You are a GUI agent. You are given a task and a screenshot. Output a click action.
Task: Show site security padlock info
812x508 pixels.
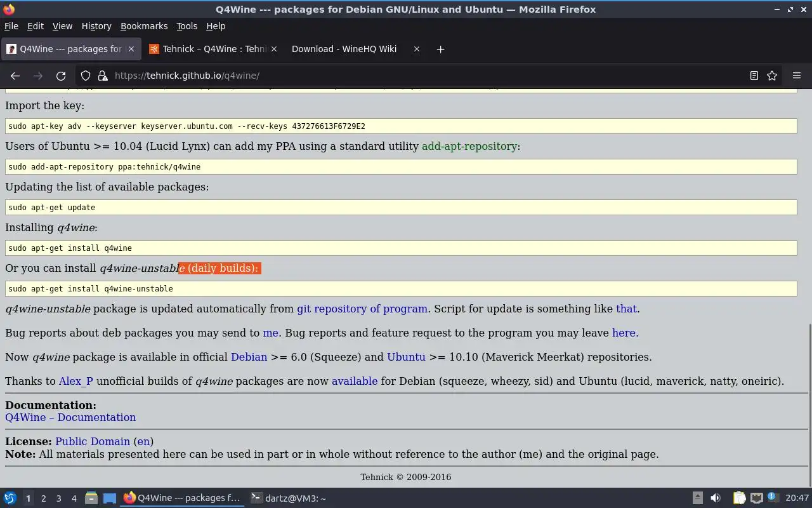pos(103,76)
